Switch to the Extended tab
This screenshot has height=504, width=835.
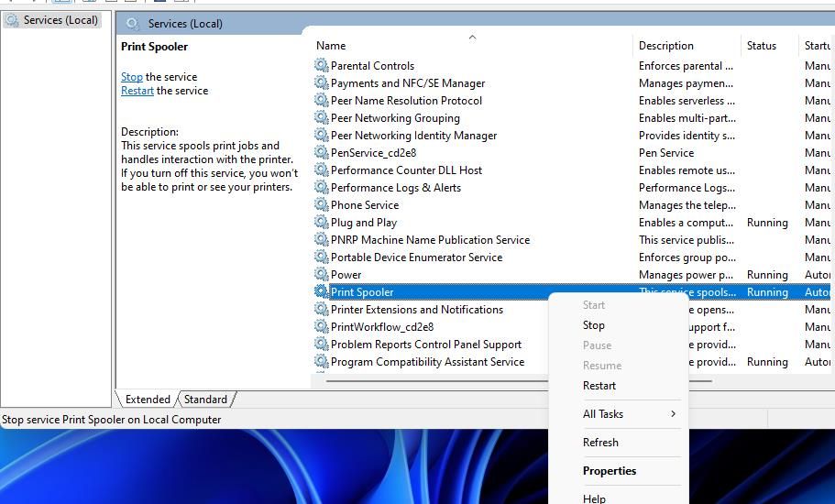(148, 400)
